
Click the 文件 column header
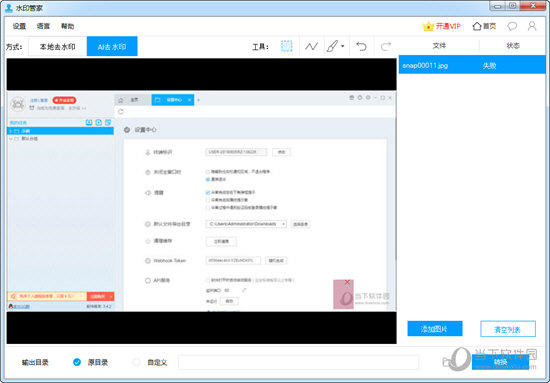click(x=439, y=46)
